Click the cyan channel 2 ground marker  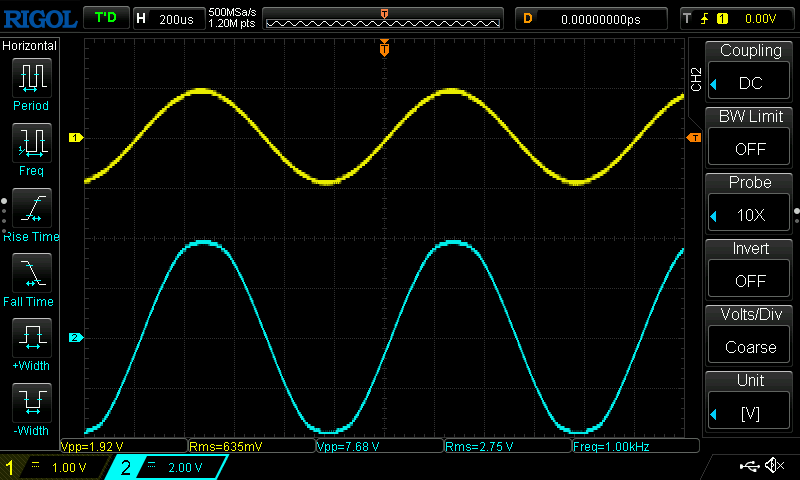76,338
